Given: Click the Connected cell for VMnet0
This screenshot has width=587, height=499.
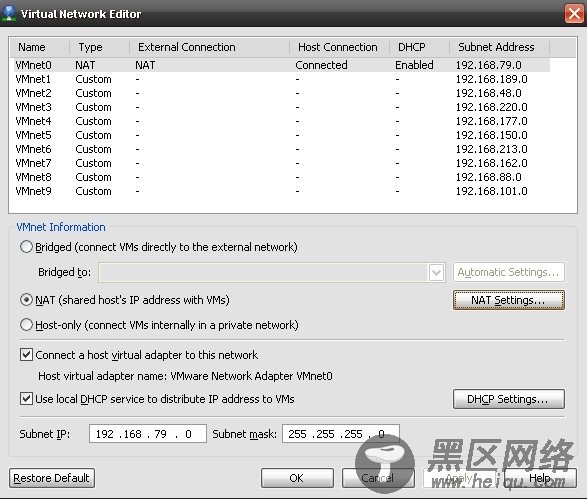Looking at the screenshot, I should point(321,65).
